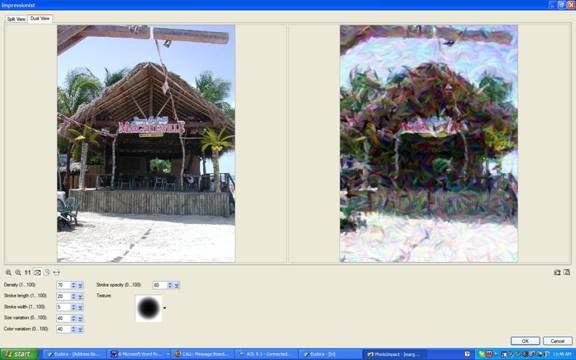
Task: Open the Density slider dropdown arrow
Action: click(80, 285)
